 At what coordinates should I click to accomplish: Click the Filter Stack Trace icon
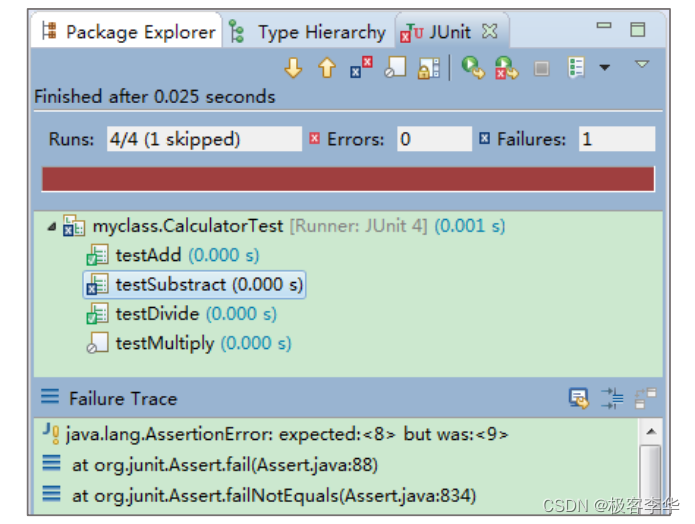tap(612, 398)
